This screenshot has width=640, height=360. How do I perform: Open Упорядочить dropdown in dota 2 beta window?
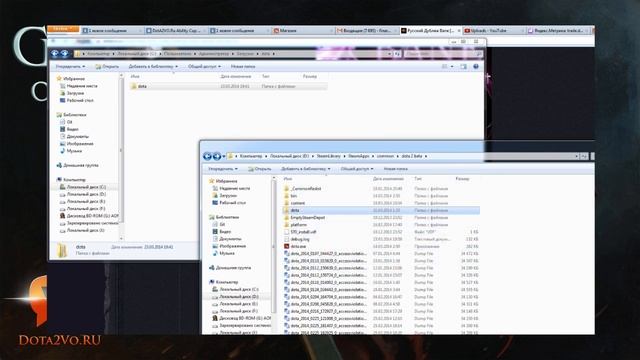pos(223,169)
